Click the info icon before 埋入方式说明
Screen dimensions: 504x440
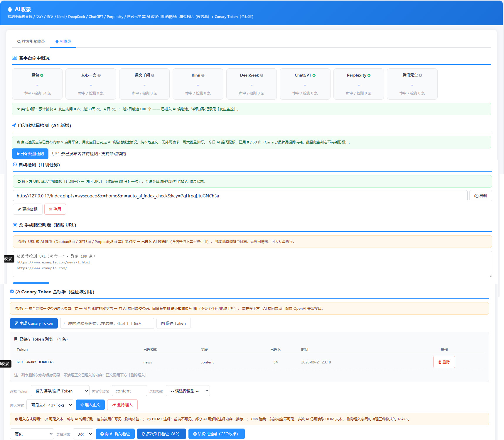16,419
